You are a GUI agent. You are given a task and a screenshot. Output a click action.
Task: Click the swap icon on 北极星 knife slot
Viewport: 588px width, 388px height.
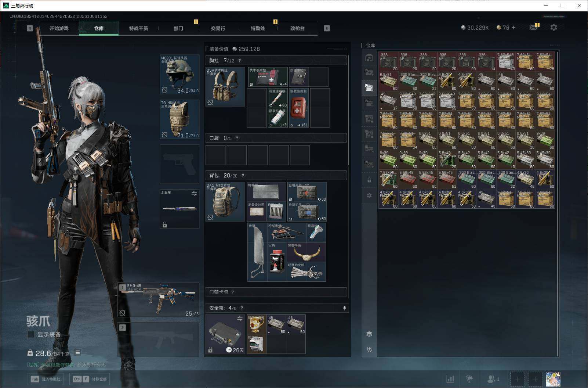[x=194, y=193]
